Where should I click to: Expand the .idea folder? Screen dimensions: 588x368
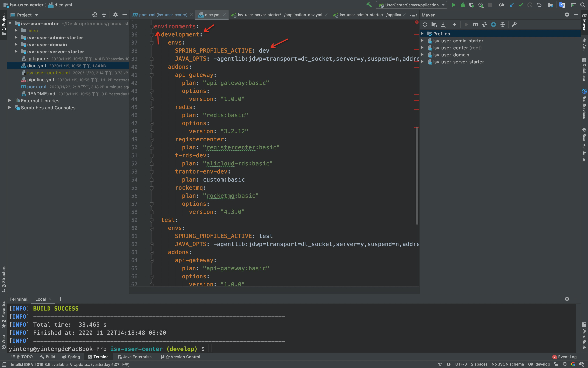tap(16, 30)
